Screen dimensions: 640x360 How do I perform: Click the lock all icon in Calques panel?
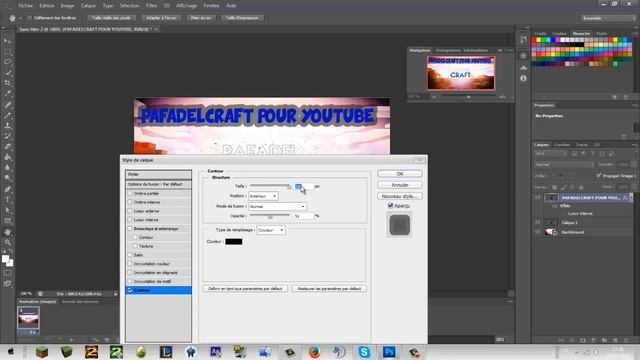pyautogui.click(x=581, y=187)
